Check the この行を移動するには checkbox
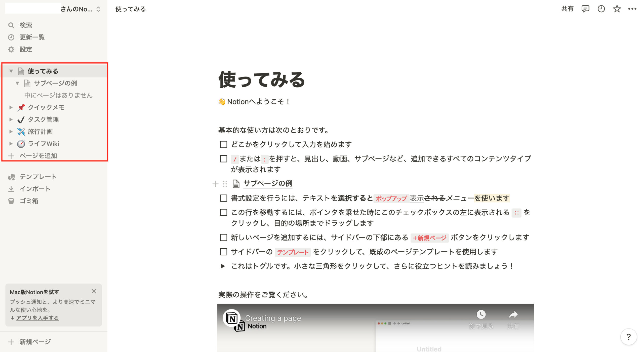The image size is (644, 352). (223, 213)
